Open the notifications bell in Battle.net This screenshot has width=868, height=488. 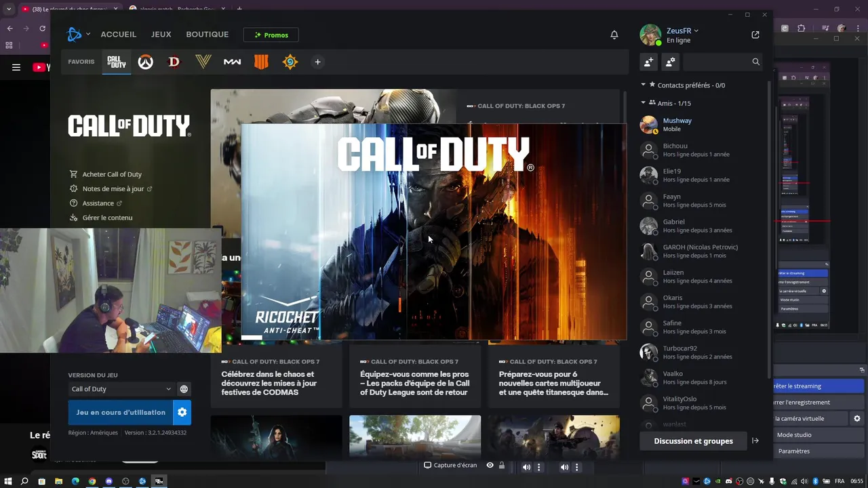point(614,35)
